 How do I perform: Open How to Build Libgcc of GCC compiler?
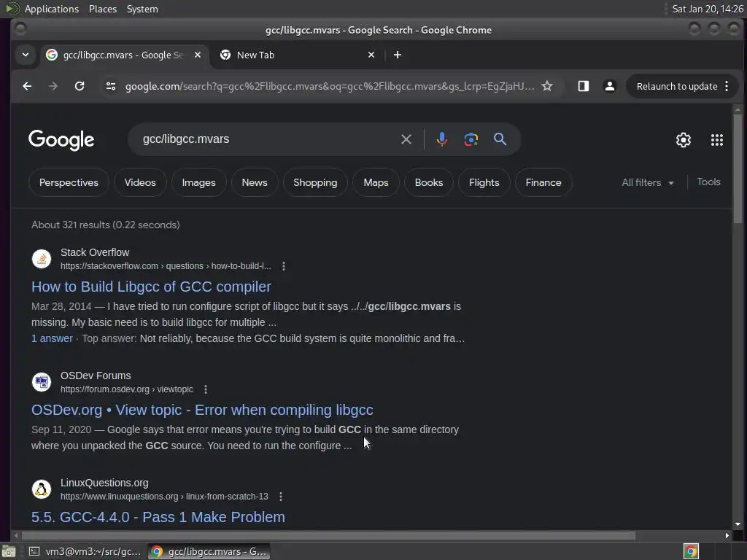(151, 287)
